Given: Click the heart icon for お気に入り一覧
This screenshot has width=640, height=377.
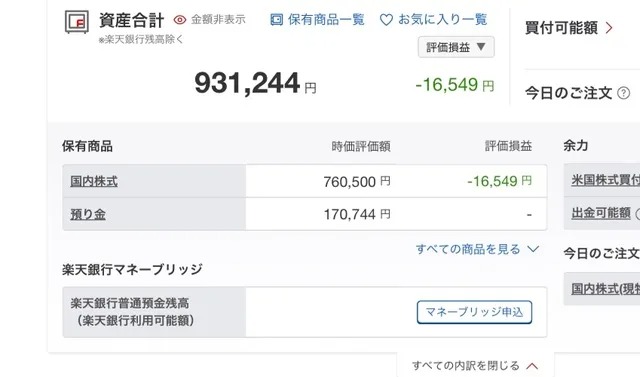Looking at the screenshot, I should point(386,20).
